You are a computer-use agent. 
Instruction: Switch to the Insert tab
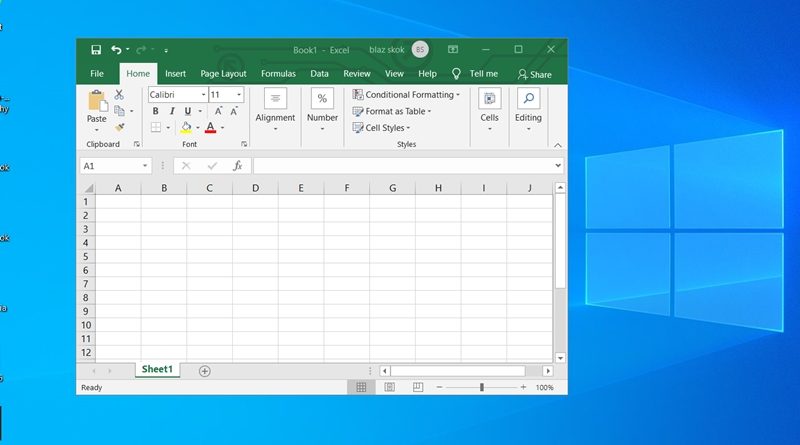[176, 73]
